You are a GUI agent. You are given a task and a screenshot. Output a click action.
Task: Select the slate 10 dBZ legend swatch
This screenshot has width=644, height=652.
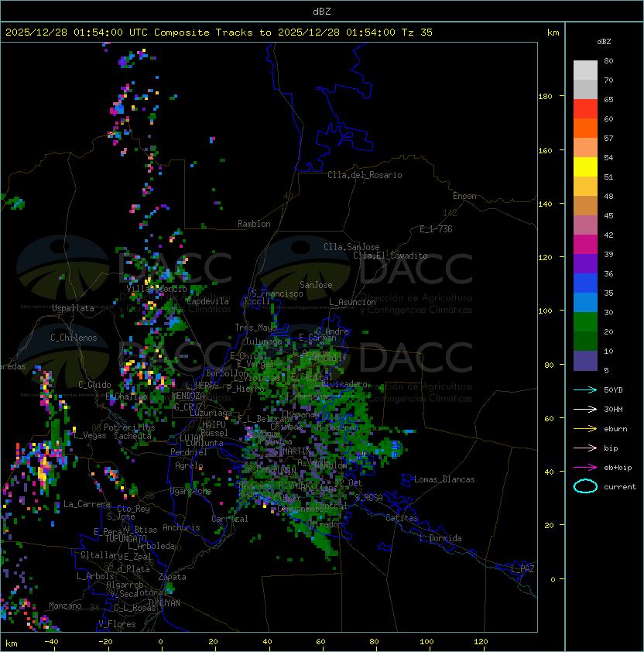(x=585, y=361)
